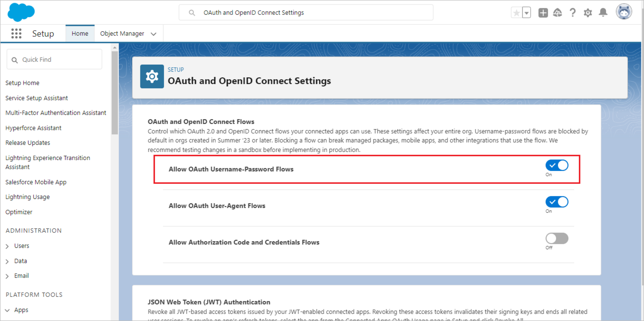644x321 pixels.
Task: Click the PLATFORM TOOLS section label
Action: 34,295
